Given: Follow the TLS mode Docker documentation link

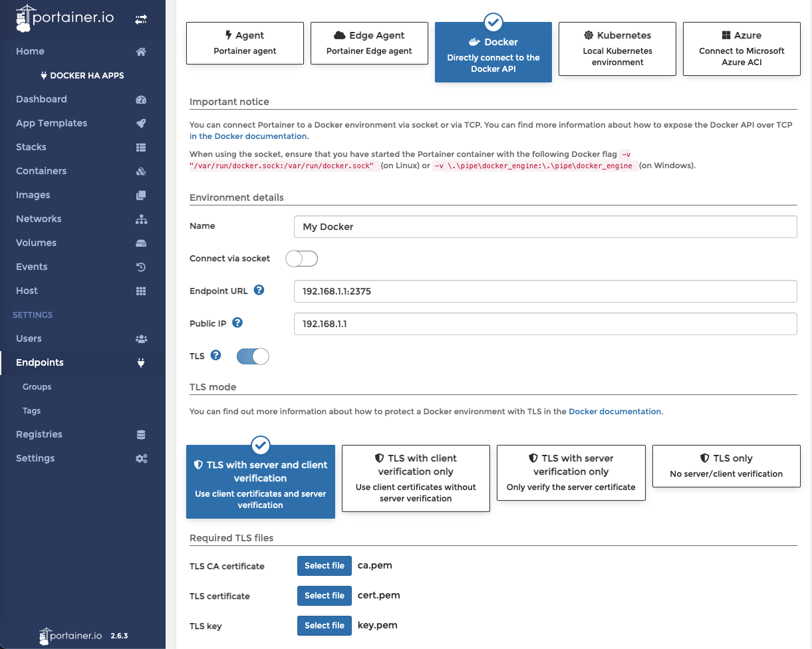Looking at the screenshot, I should click(x=614, y=412).
